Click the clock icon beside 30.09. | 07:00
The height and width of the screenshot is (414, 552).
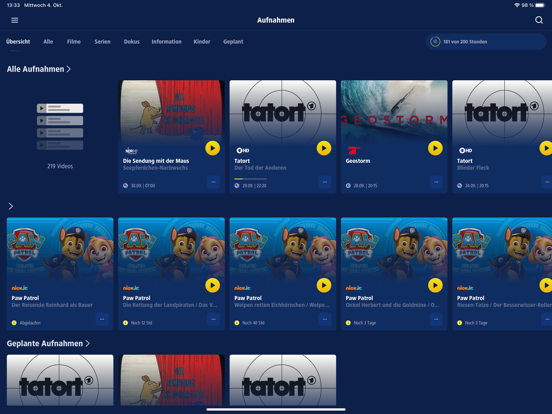click(x=125, y=186)
